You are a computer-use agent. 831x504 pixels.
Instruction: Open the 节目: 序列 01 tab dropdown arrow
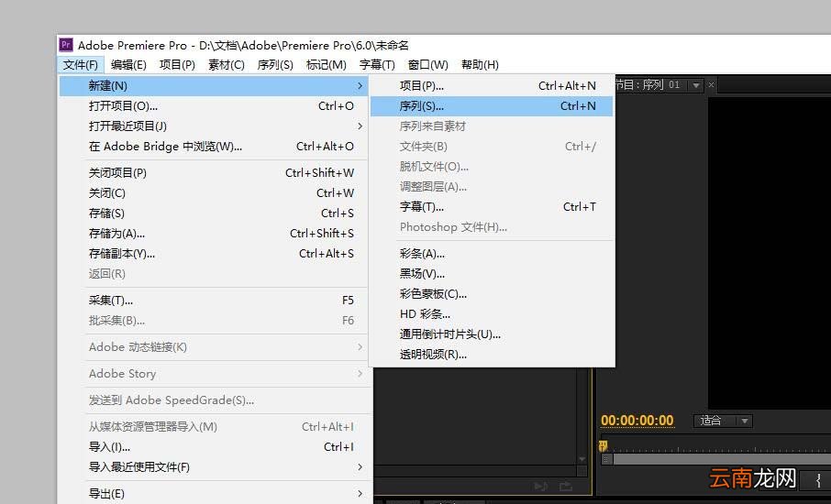(696, 85)
